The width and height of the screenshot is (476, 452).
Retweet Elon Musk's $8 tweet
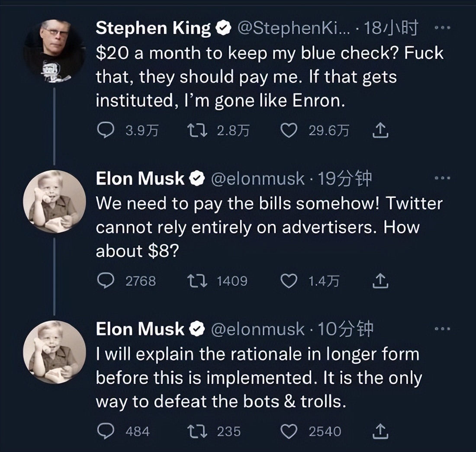[196, 281]
